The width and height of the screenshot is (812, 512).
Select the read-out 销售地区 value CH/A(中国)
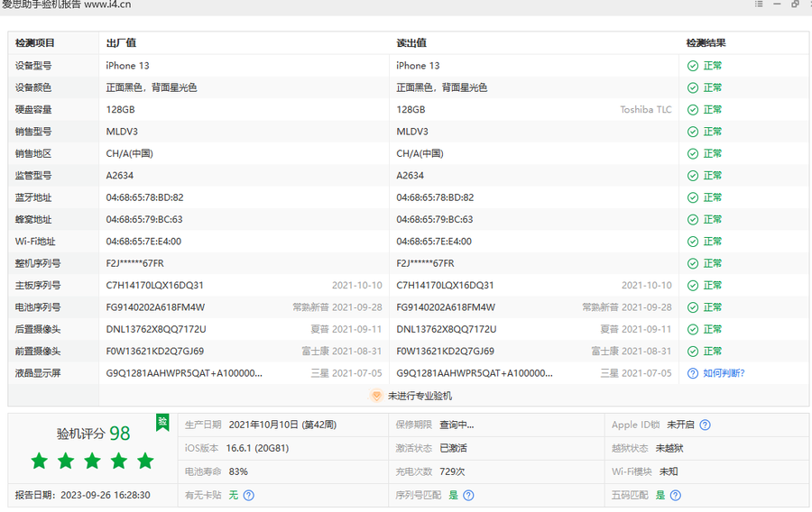click(420, 153)
